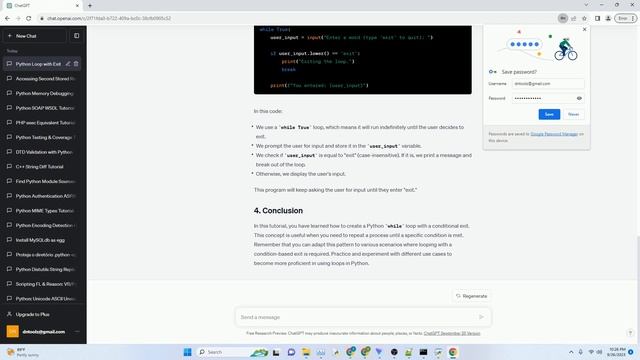Close the ChatGPT tab
This screenshot has height=360, width=640.
[x=77, y=6]
